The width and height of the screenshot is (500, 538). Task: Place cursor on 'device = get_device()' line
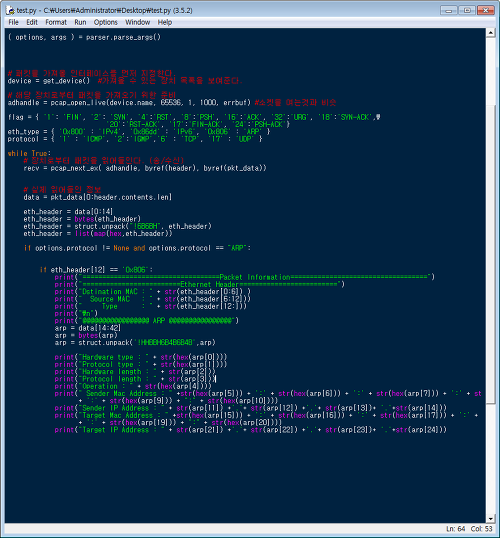[x=125, y=81]
